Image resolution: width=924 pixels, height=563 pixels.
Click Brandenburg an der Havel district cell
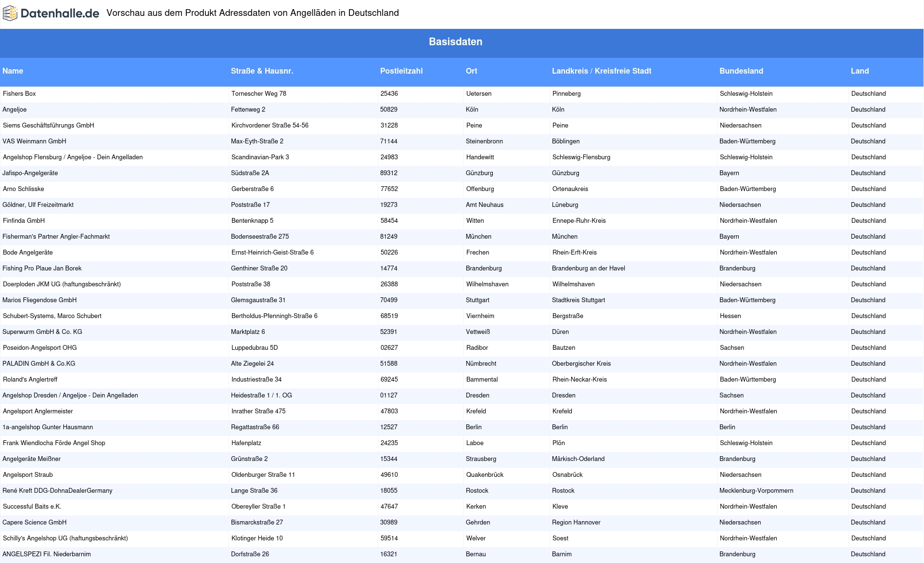tap(589, 269)
